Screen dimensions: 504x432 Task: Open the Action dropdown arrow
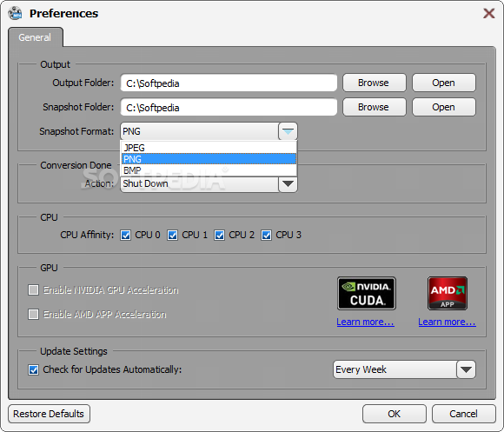[x=288, y=184]
